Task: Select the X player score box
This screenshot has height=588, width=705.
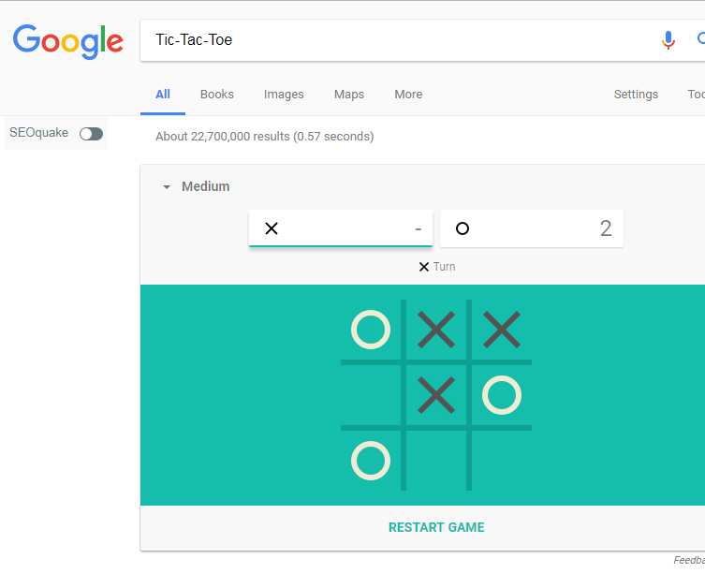Action: [x=341, y=228]
